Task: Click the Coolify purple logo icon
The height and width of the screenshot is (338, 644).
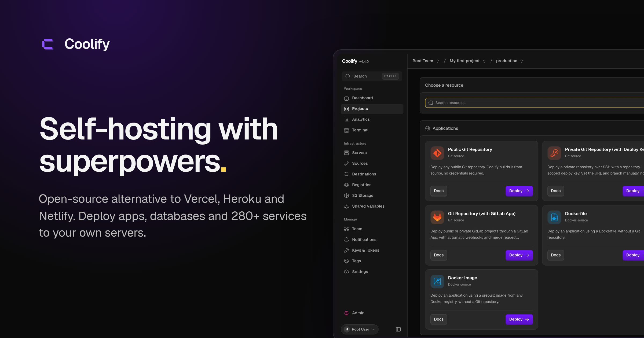Action: pos(48,44)
